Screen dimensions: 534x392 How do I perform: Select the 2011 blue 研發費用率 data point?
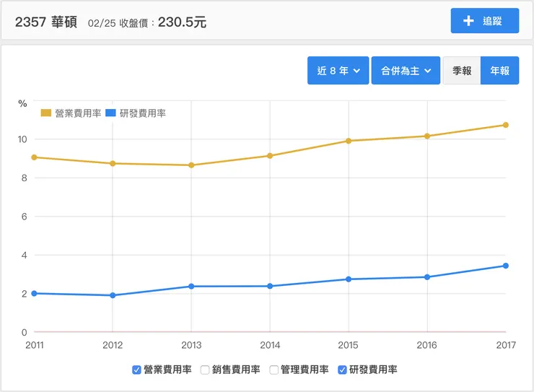[x=34, y=293]
